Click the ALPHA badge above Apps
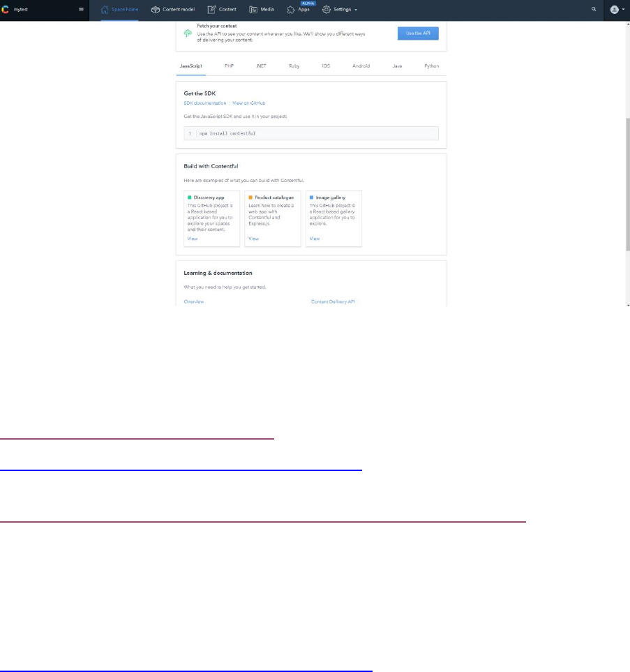630x672 pixels. tap(308, 3)
